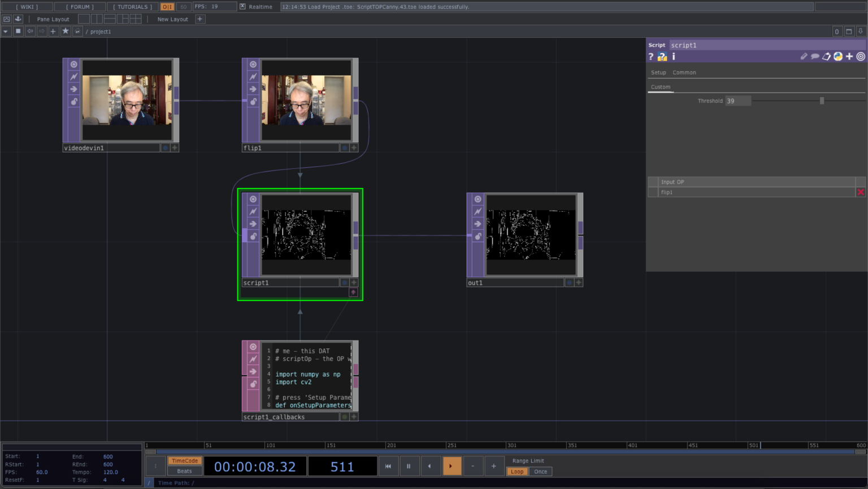Open the TUTORIALS link

pyautogui.click(x=132, y=7)
